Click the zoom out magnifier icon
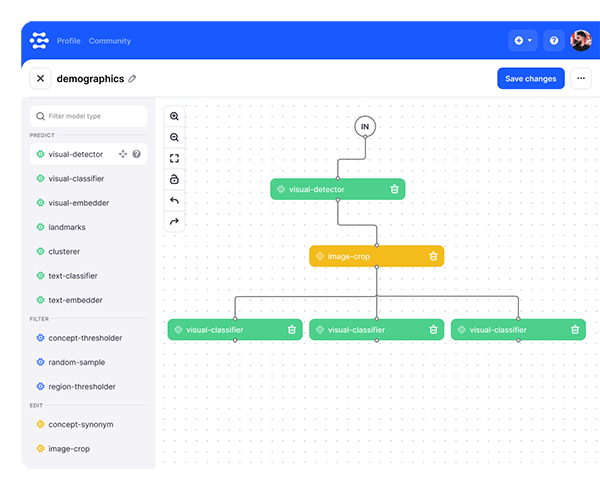 point(175,137)
